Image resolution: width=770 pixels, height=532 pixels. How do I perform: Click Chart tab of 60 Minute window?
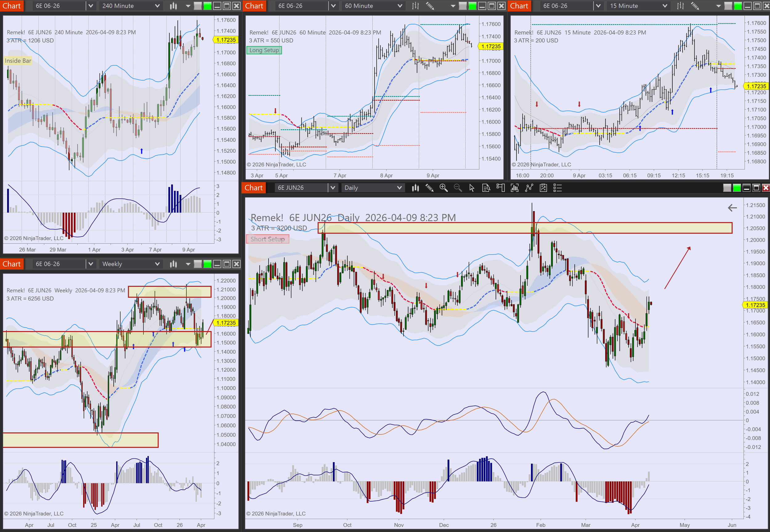pyautogui.click(x=254, y=6)
